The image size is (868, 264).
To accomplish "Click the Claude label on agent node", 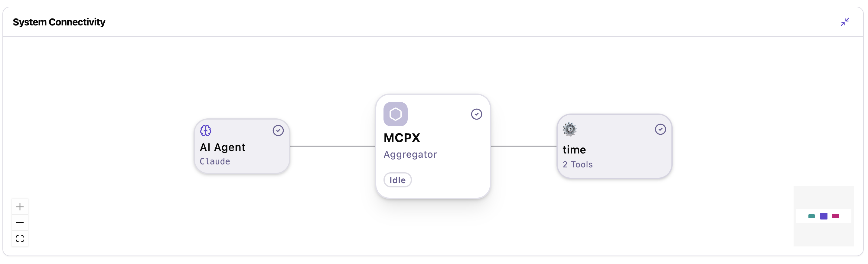I will [215, 161].
